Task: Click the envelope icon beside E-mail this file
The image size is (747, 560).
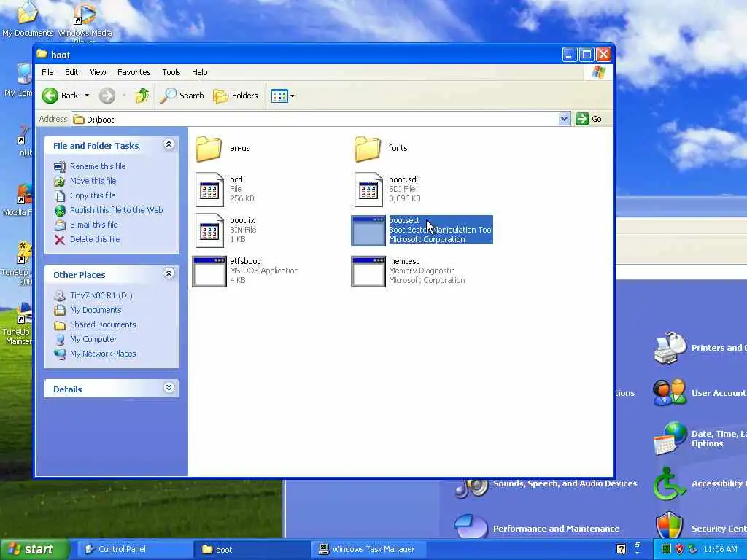Action: [x=60, y=225]
